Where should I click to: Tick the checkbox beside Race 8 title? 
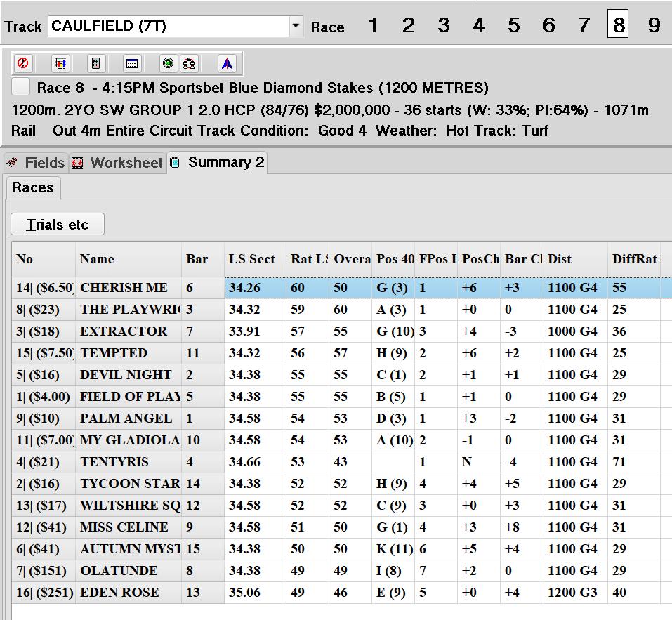[x=22, y=87]
